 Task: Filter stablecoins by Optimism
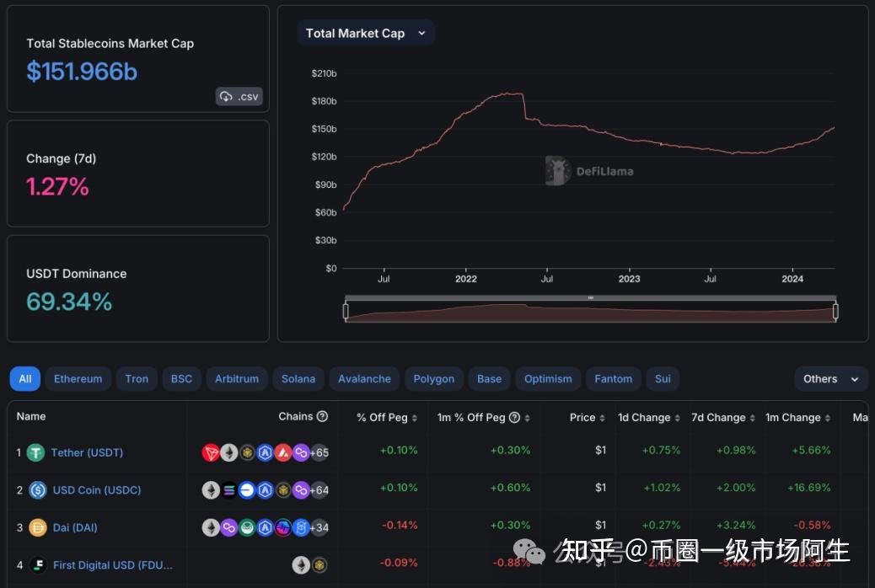coord(548,379)
